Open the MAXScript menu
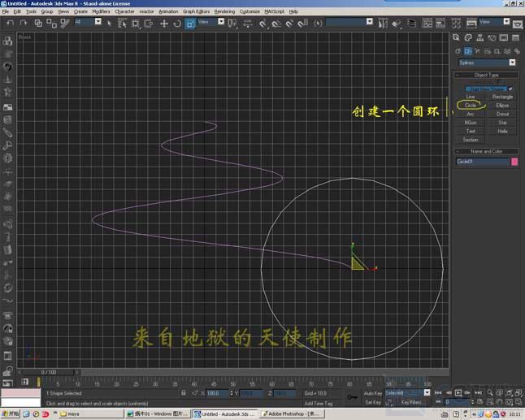 [274, 11]
